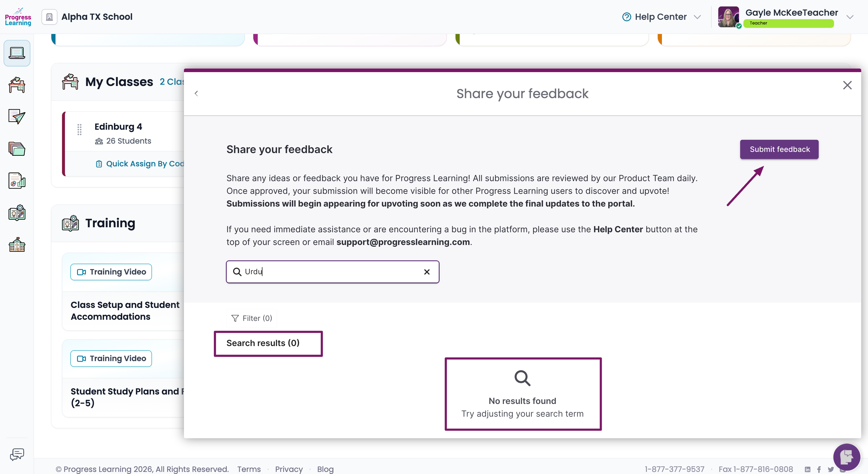Open the Privacy link in footer
The width and height of the screenshot is (868, 474).
coord(289,469)
